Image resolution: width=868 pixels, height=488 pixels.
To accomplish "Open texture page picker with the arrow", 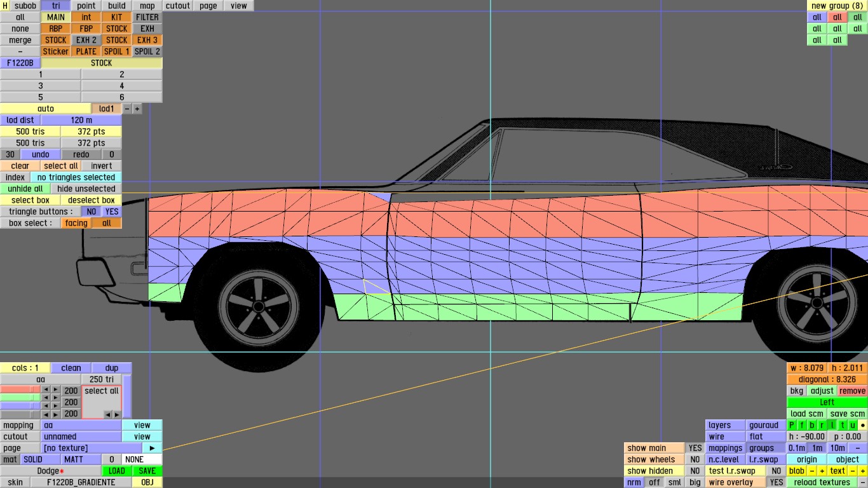I will tap(153, 448).
